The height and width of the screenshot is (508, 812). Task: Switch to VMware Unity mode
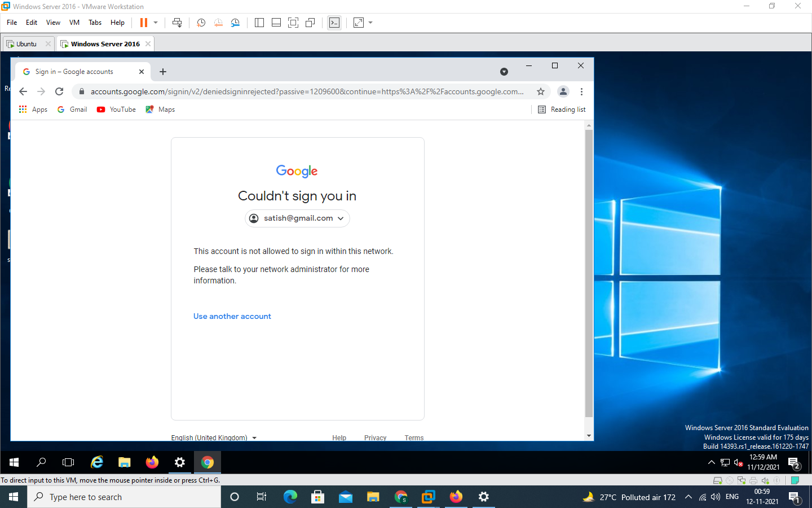[310, 23]
